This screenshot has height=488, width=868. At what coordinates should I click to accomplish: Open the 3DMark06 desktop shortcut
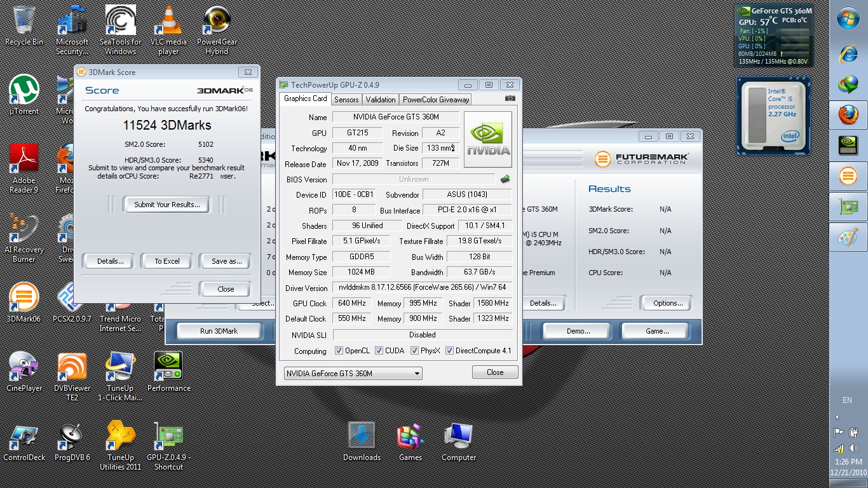[x=24, y=303]
